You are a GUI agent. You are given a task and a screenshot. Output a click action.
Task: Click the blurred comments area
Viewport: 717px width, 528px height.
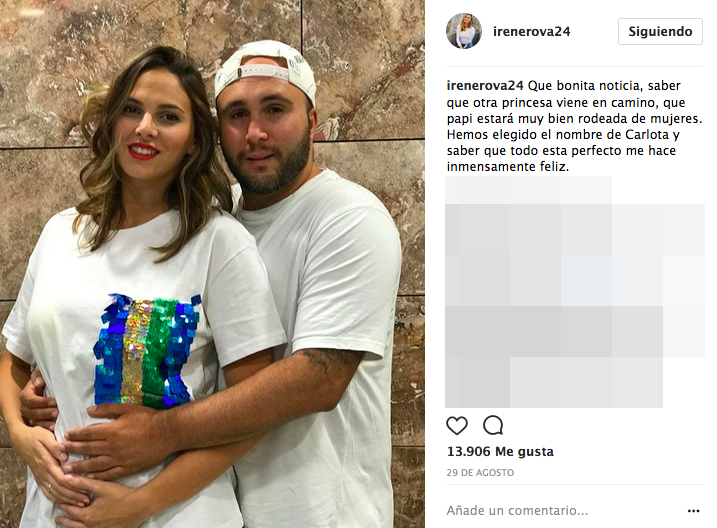point(574,293)
